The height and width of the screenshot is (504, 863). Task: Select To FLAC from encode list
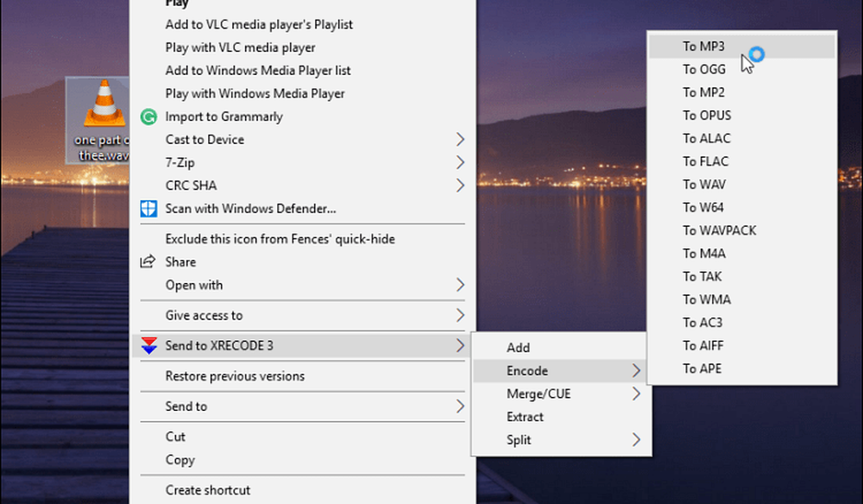click(x=705, y=161)
